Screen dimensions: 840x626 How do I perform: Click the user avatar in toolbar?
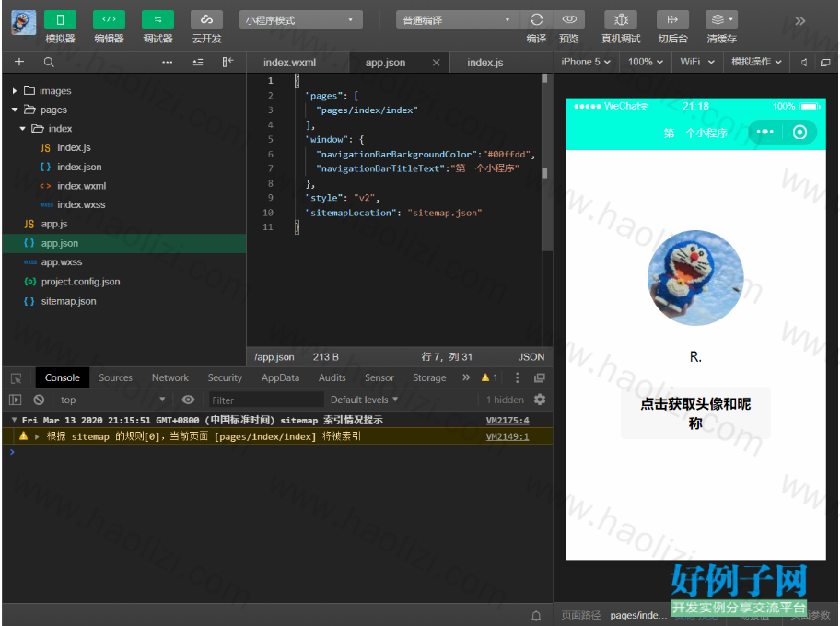24,22
